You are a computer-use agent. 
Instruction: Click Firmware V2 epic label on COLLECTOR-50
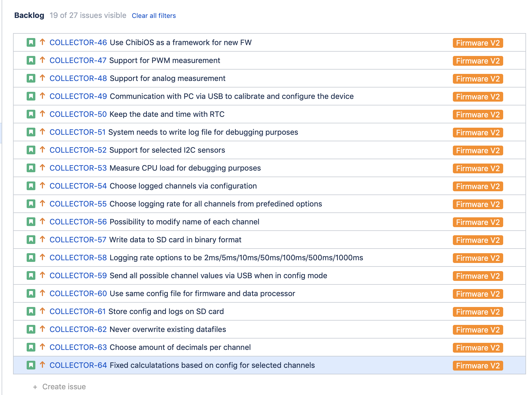click(478, 115)
